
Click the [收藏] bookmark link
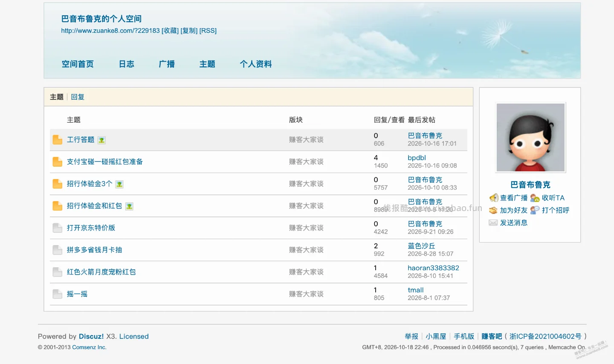pos(170,31)
